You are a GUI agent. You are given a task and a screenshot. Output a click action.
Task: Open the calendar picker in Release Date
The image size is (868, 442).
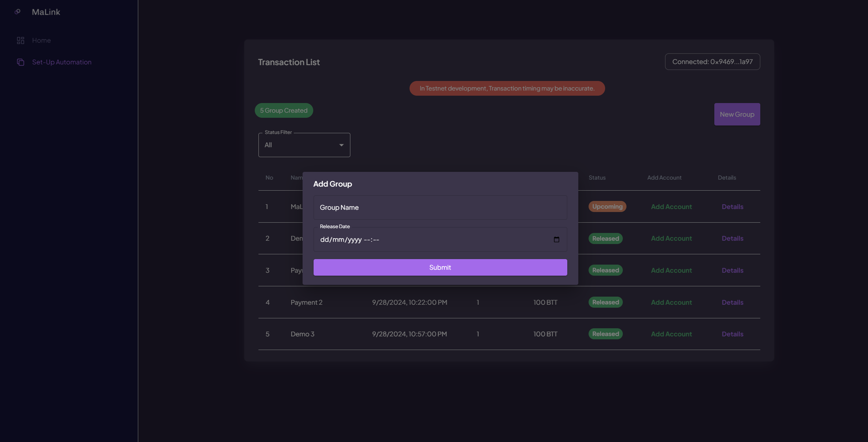556,240
